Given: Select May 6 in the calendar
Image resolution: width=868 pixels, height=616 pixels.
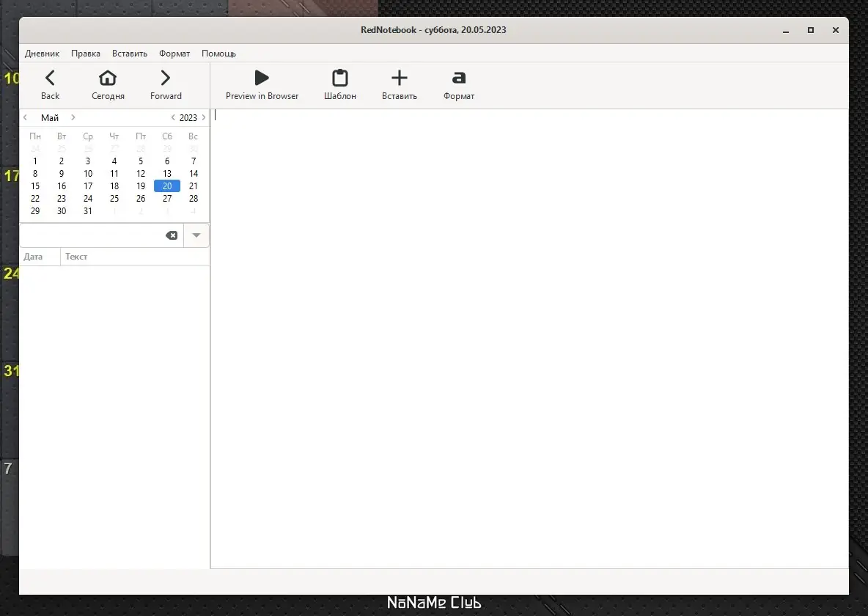Looking at the screenshot, I should (167, 161).
